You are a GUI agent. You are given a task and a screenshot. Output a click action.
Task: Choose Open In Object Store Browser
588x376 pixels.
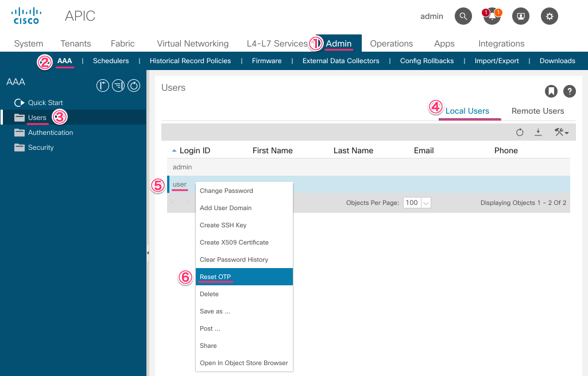244,363
